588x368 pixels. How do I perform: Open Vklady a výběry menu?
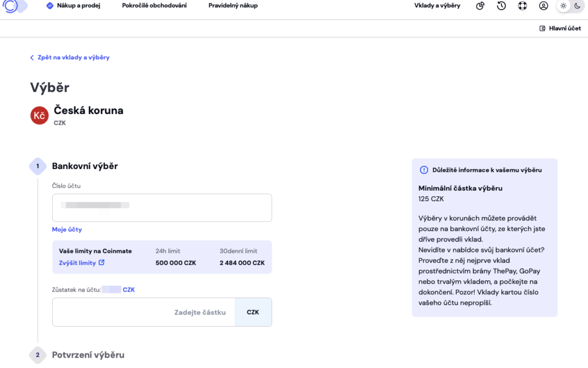tap(437, 5)
